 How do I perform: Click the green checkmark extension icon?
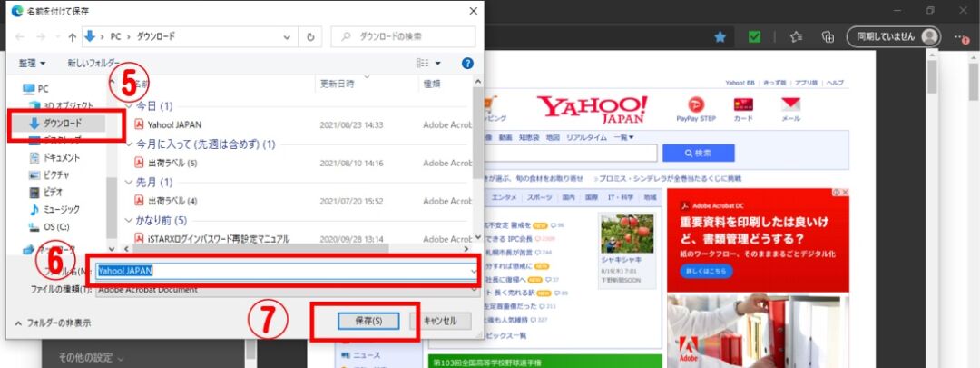point(755,37)
